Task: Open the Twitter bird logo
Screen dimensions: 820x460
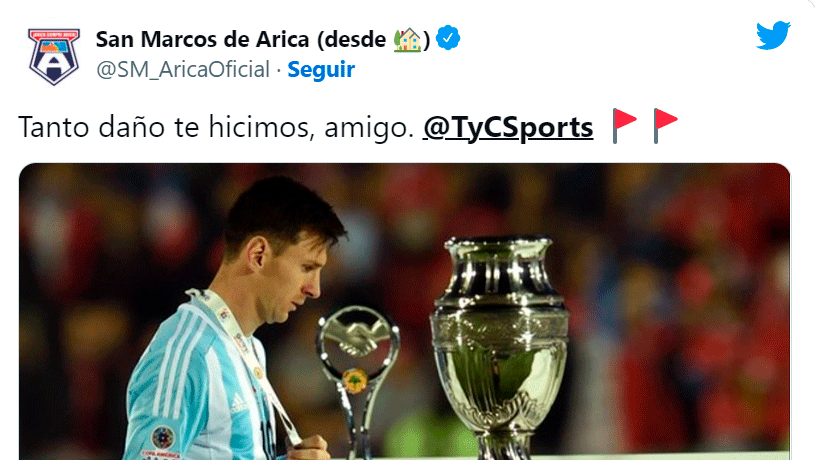Action: [773, 36]
